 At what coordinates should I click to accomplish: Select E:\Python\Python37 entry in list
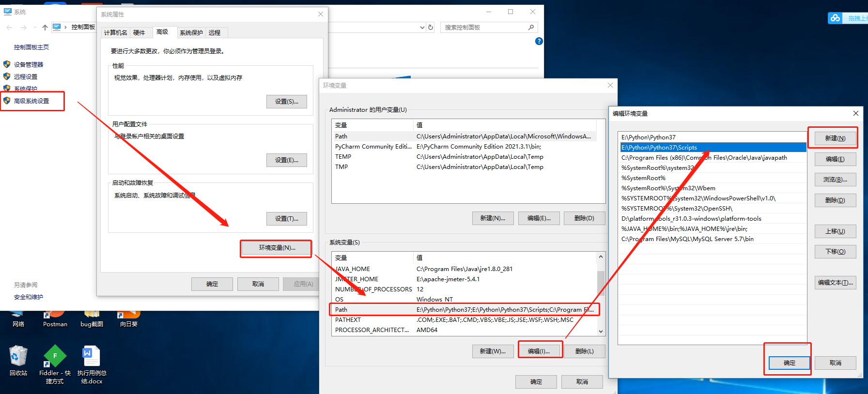pyautogui.click(x=649, y=137)
